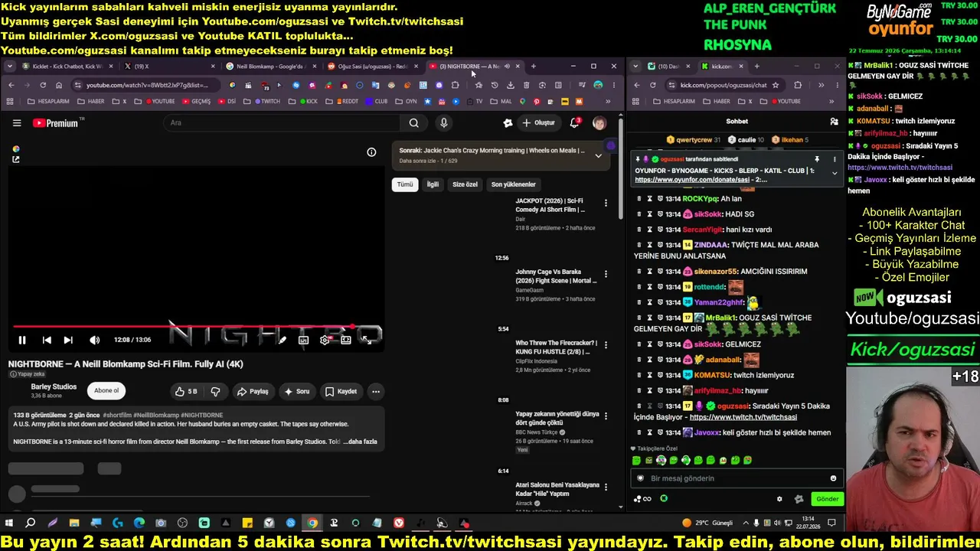Screen dimensions: 980x551
Task: Open options for Who Threw The Firecracker video
Action: coord(606,345)
